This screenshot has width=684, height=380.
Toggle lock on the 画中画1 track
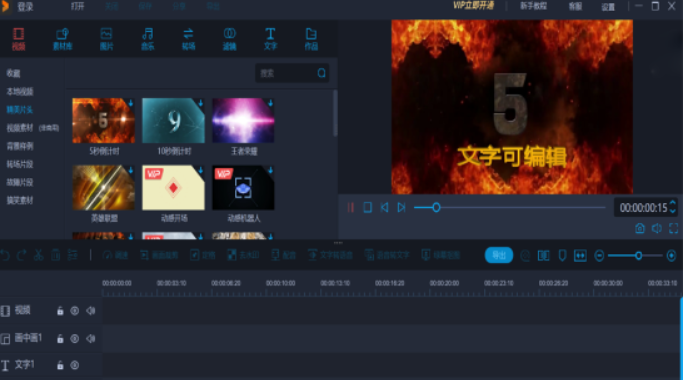point(60,339)
